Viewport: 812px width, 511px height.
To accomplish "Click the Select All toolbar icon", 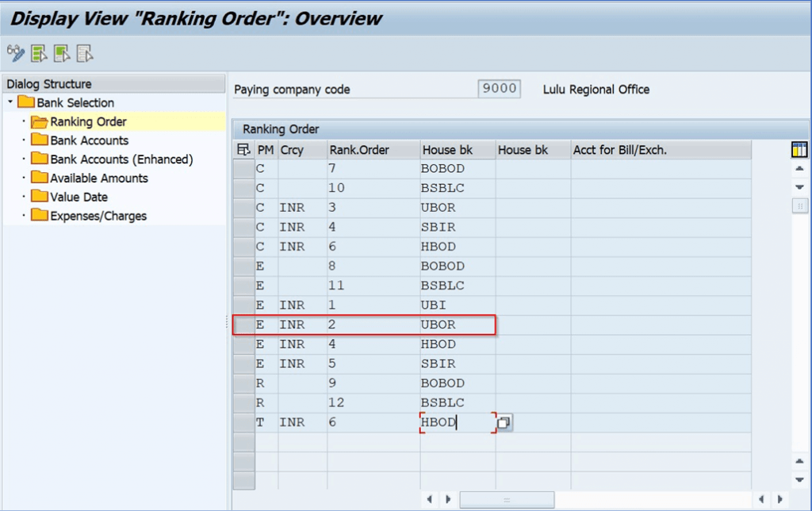I will click(x=39, y=53).
